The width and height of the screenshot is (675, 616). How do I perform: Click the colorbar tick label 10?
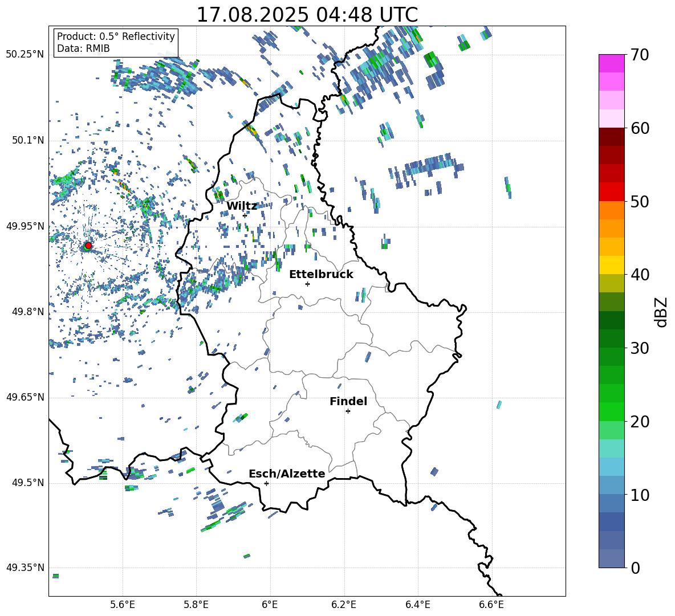click(x=640, y=495)
